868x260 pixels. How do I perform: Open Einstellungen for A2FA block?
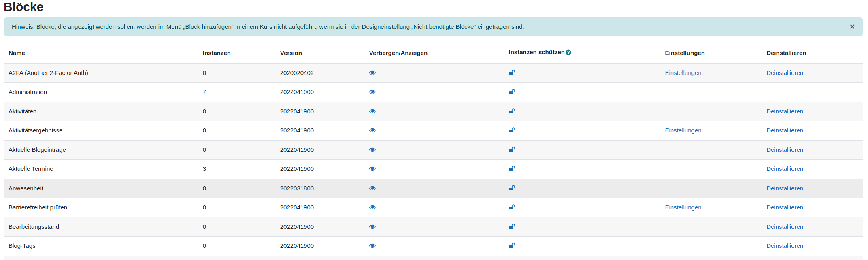[683, 73]
